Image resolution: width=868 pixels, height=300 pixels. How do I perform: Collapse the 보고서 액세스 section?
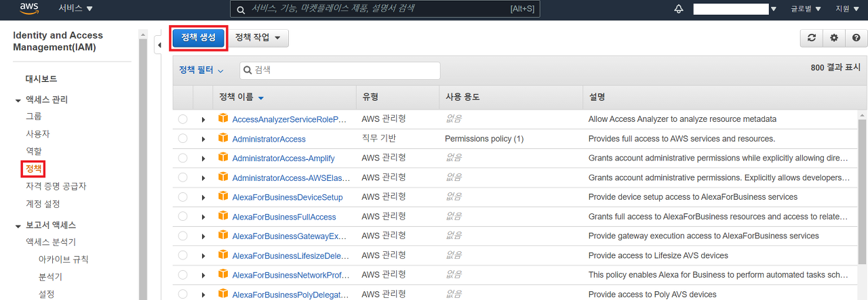pyautogui.click(x=18, y=226)
